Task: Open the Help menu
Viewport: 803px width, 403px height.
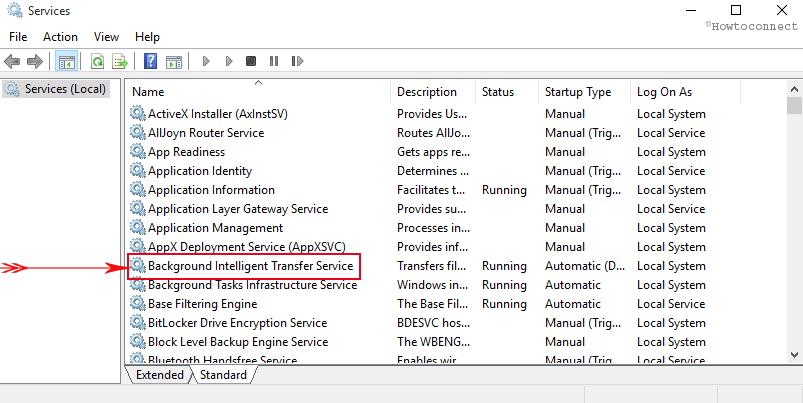Action: click(147, 37)
